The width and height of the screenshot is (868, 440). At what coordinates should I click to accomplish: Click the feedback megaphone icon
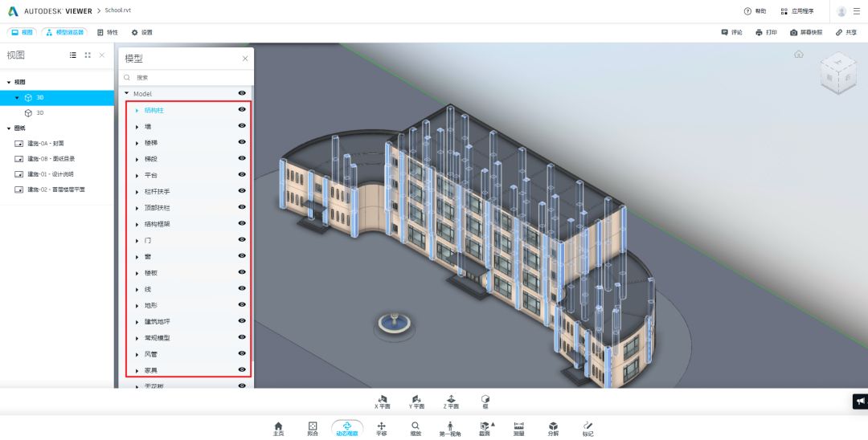tap(860, 401)
